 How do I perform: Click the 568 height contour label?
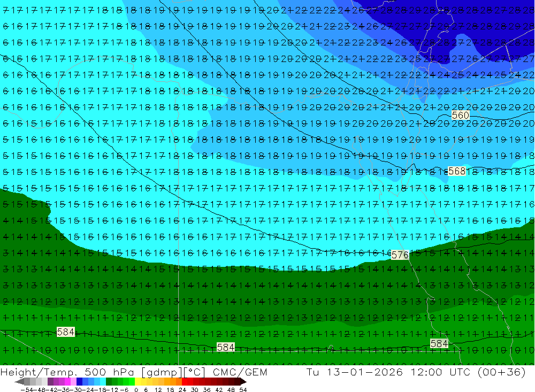click(x=457, y=171)
